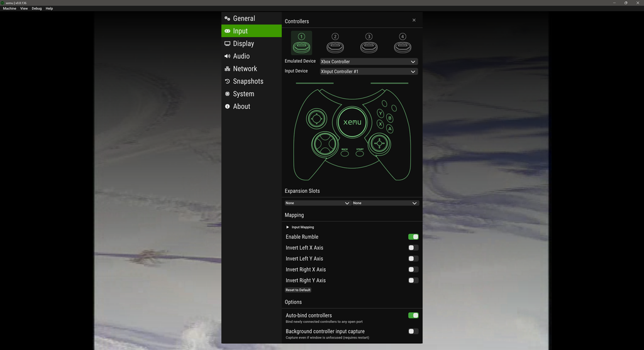The image size is (644, 350).
Task: Click the Audio speaker icon in sidebar
Action: (x=227, y=56)
